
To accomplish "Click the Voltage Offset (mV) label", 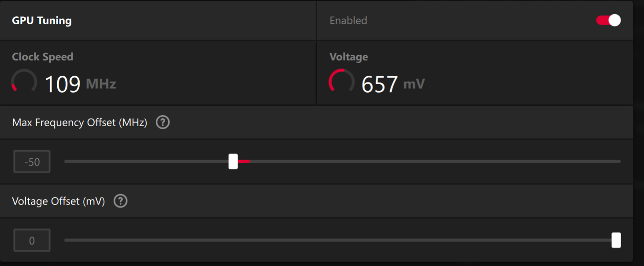I will pyautogui.click(x=59, y=201).
